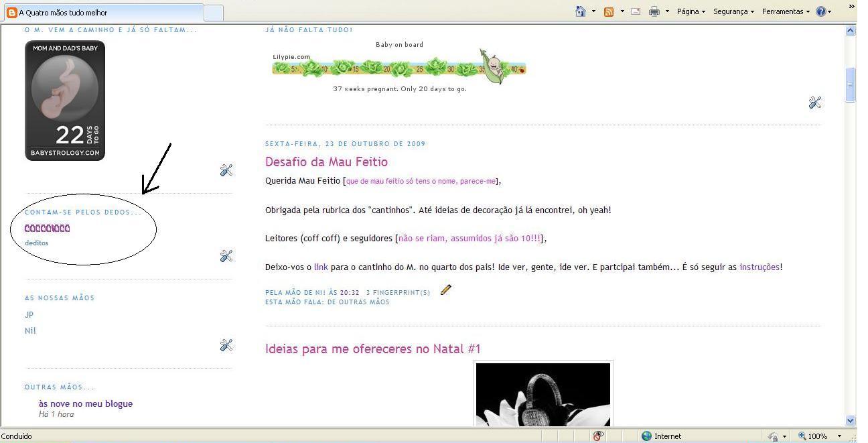Open the security status dropdown arrow

click(x=784, y=436)
